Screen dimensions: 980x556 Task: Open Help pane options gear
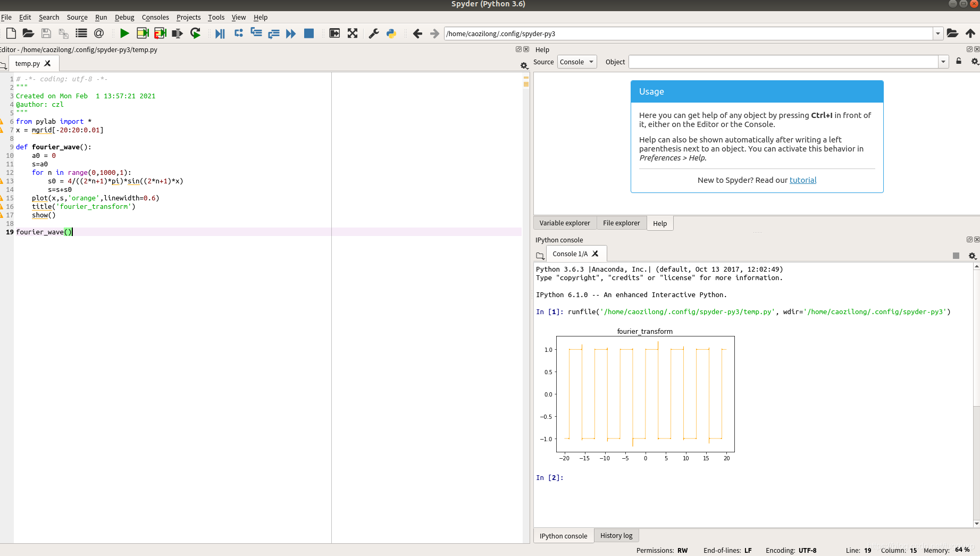coord(975,62)
